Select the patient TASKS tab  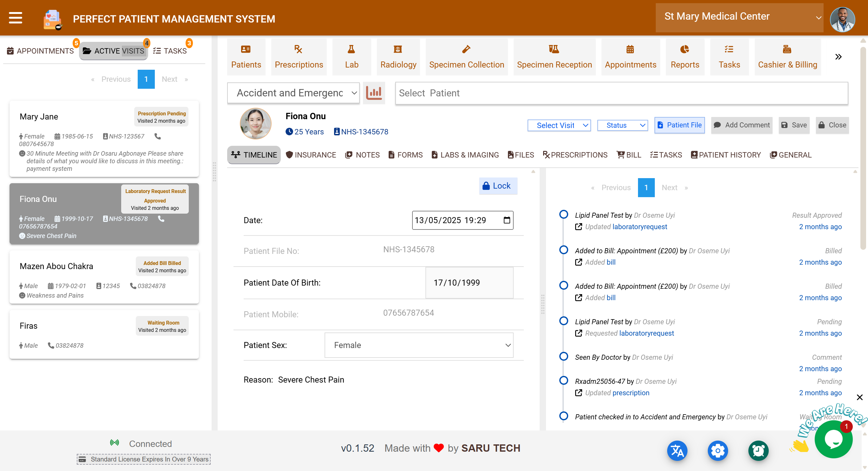click(x=666, y=155)
